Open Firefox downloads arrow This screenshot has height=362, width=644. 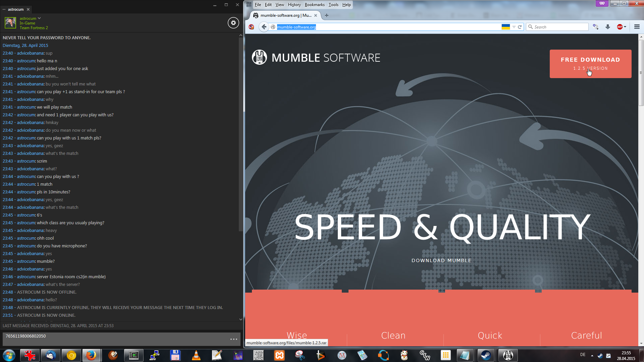pos(607,27)
